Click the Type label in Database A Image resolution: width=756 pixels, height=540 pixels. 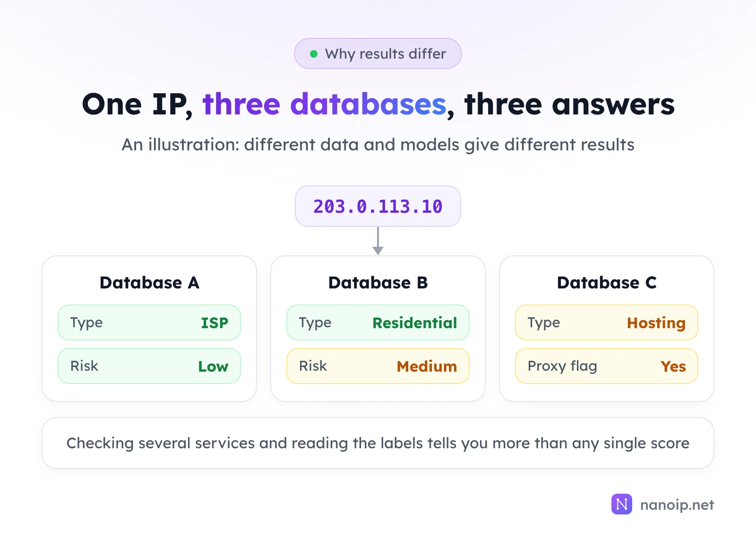[x=86, y=323]
